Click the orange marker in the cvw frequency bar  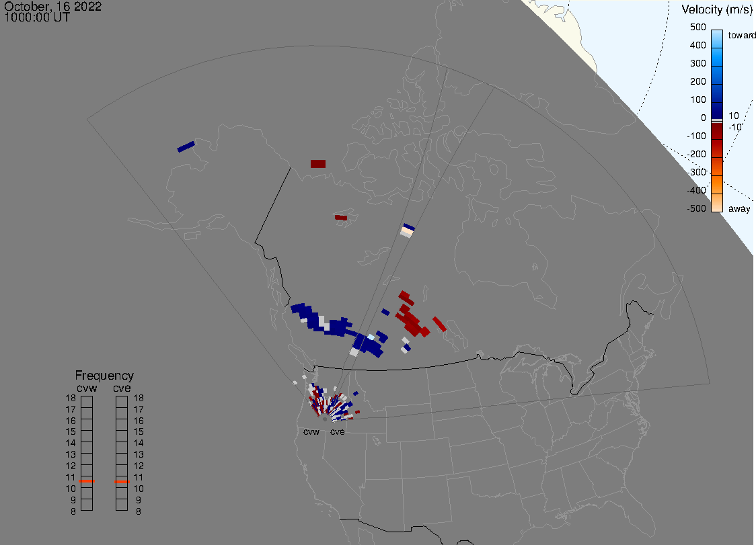[x=87, y=481]
